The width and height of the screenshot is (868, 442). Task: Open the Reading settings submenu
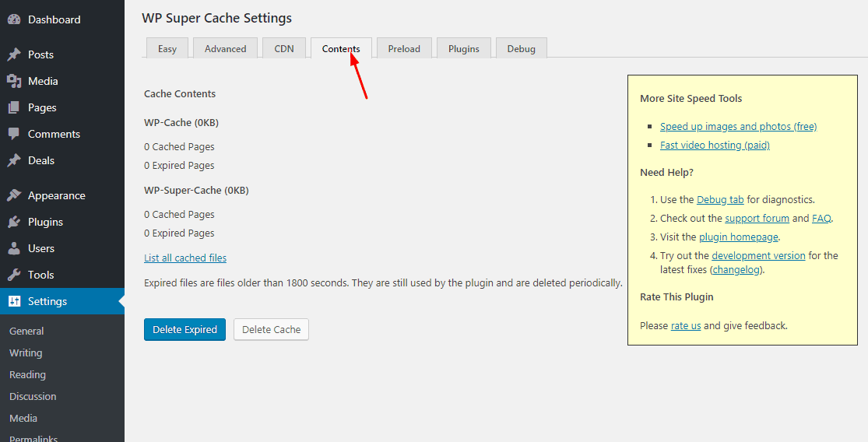pyautogui.click(x=27, y=374)
